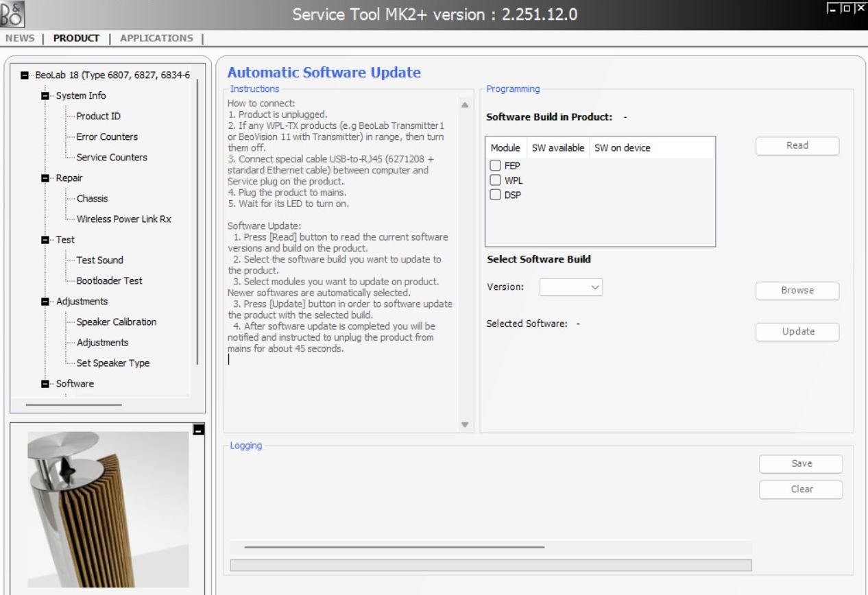868x595 pixels.
Task: Click the Update button
Action: (x=798, y=332)
